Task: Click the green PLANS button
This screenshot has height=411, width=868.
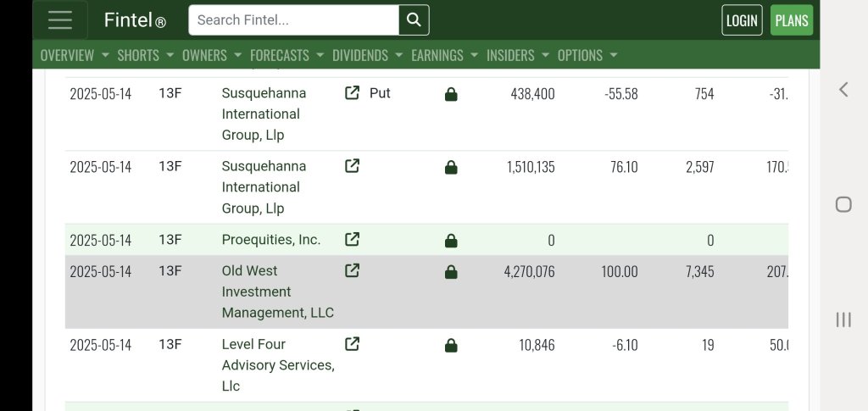Action: tap(792, 20)
